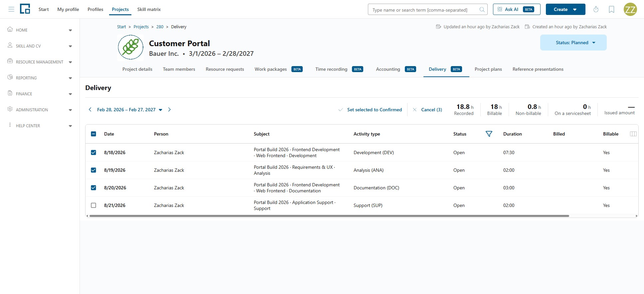The image size is (644, 294).
Task: Uncheck the 8/20/2026 row checkbox
Action: tap(93, 188)
